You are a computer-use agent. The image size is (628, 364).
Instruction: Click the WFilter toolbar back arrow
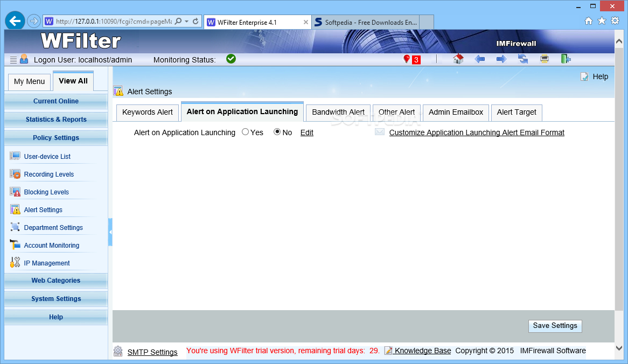coord(479,59)
